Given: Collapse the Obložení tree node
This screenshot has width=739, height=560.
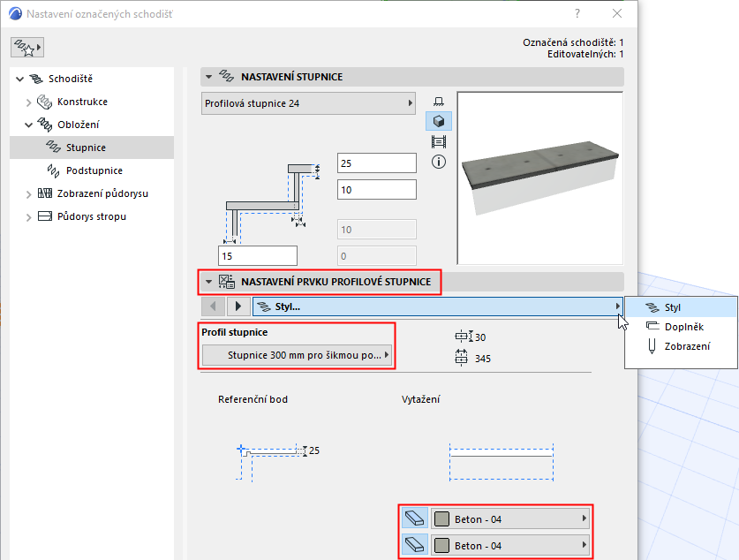Looking at the screenshot, I should [x=28, y=125].
